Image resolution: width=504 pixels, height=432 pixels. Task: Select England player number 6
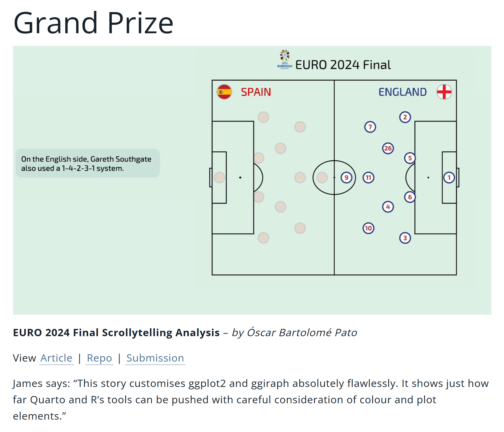[410, 197]
